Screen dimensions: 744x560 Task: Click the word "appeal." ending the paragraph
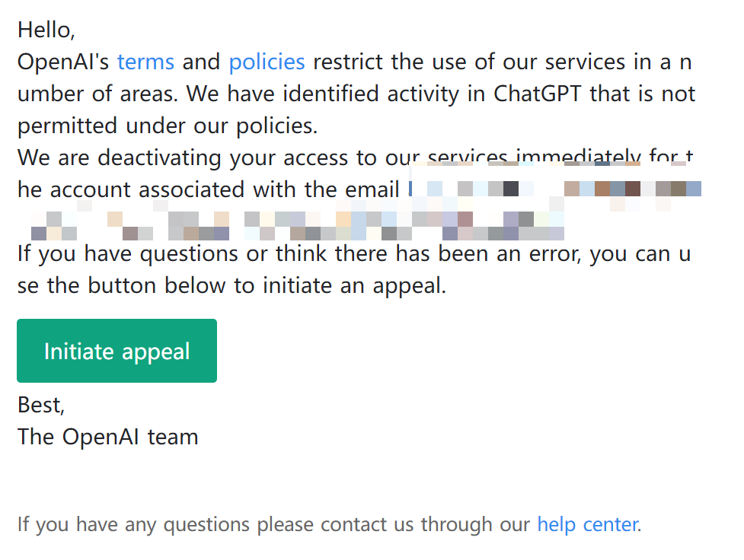click(409, 286)
